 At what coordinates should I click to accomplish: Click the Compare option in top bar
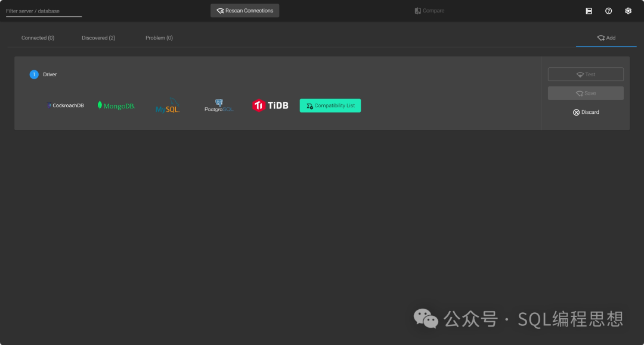[429, 11]
